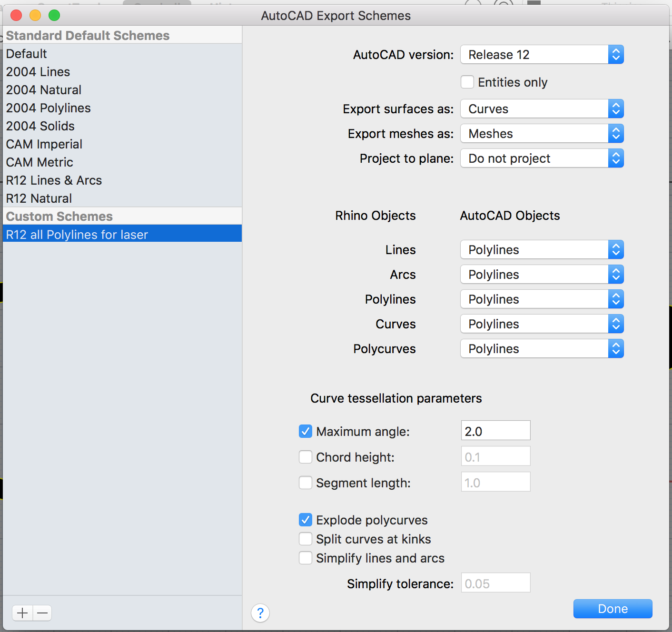672x632 pixels.
Task: Open the AutoCAD version dropdown
Action: (x=542, y=55)
